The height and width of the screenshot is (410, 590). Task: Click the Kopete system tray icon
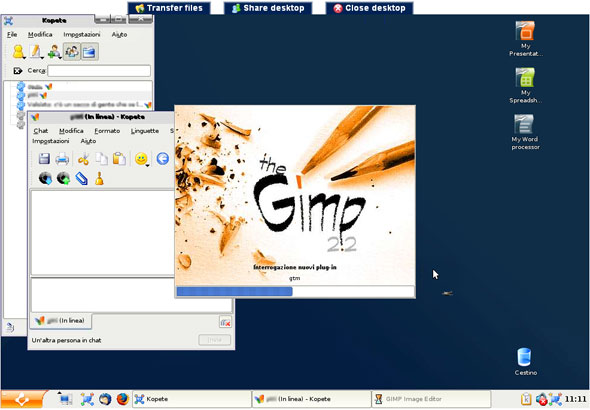[x=555, y=399]
